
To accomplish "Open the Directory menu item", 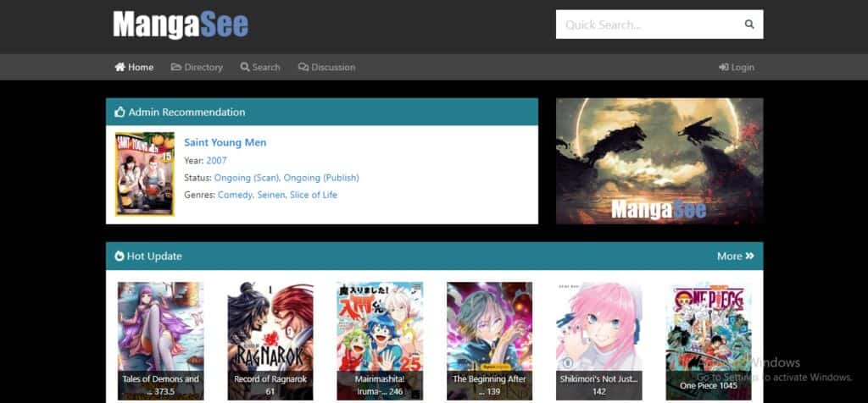I will [x=197, y=67].
